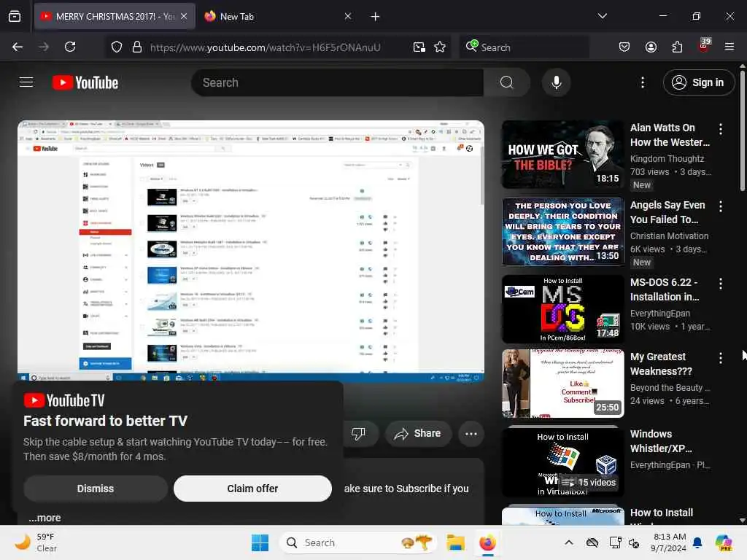Open tracking protection shield icon

click(x=117, y=47)
